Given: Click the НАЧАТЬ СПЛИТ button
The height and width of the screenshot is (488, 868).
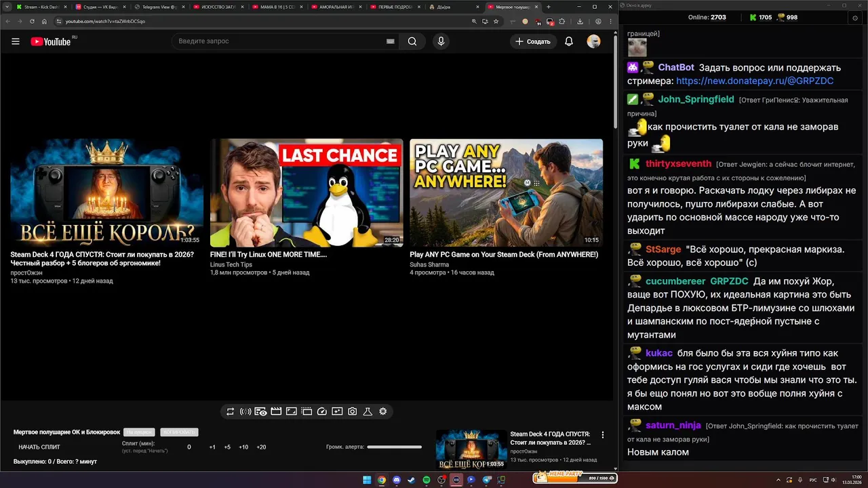Looking at the screenshot, I should 39,447.
